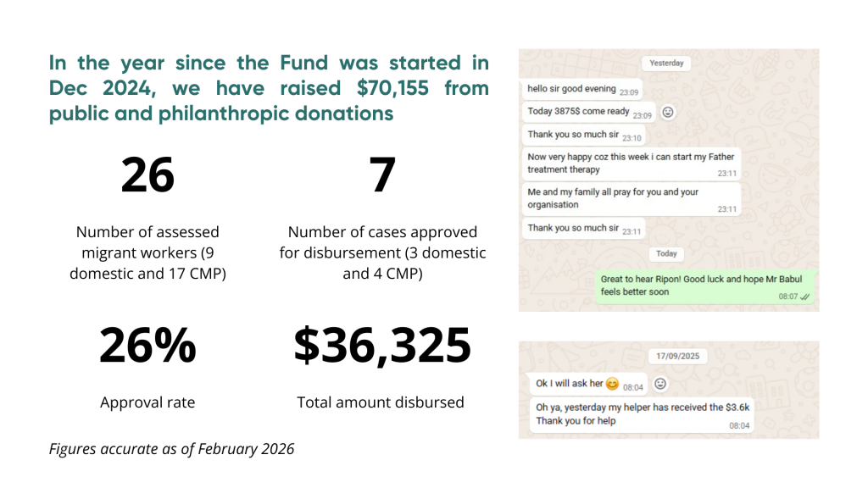Click the large "7" approved cases number

click(x=382, y=175)
